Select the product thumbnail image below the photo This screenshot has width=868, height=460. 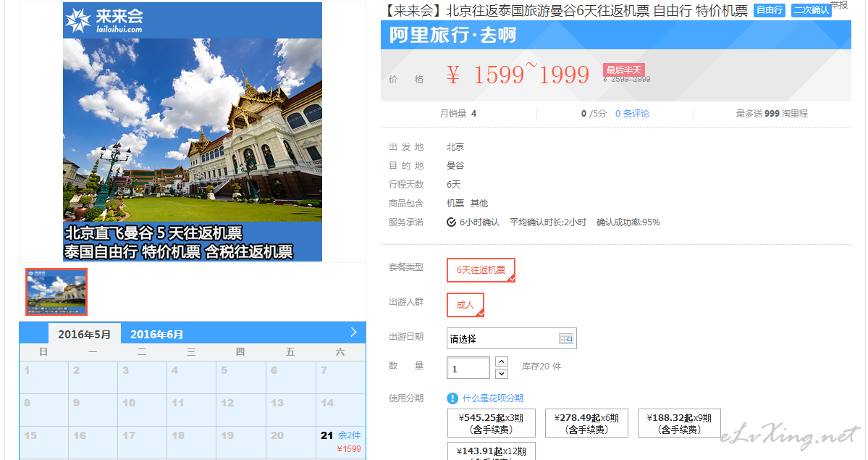pos(56,292)
